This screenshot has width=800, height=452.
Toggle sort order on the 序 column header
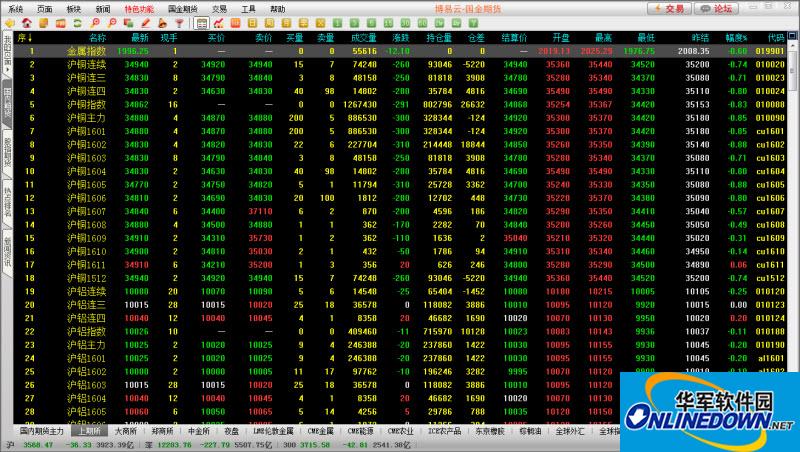pos(24,37)
